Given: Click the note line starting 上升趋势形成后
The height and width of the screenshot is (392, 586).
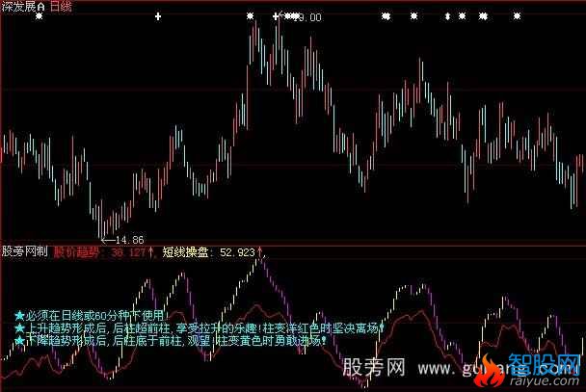Looking at the screenshot, I should tap(200, 328).
